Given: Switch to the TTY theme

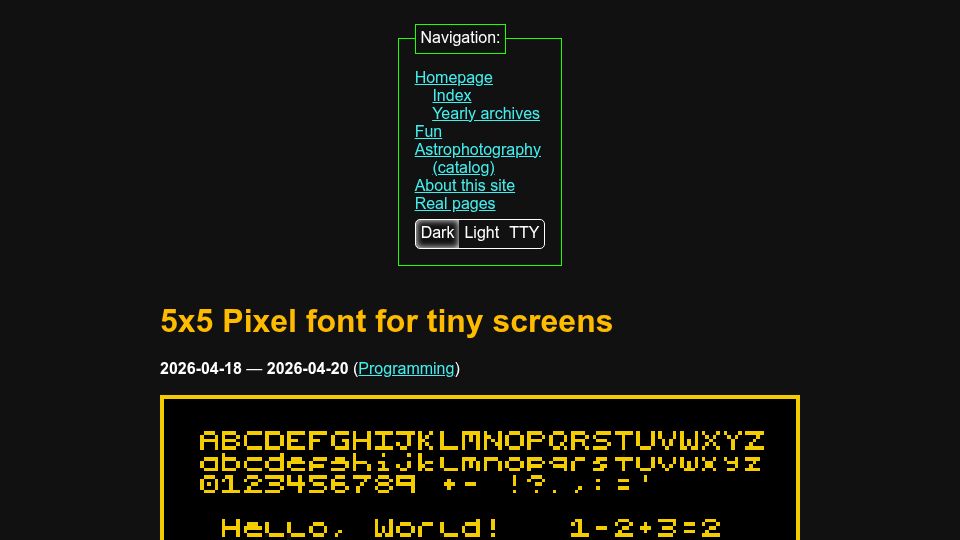Looking at the screenshot, I should [x=523, y=233].
